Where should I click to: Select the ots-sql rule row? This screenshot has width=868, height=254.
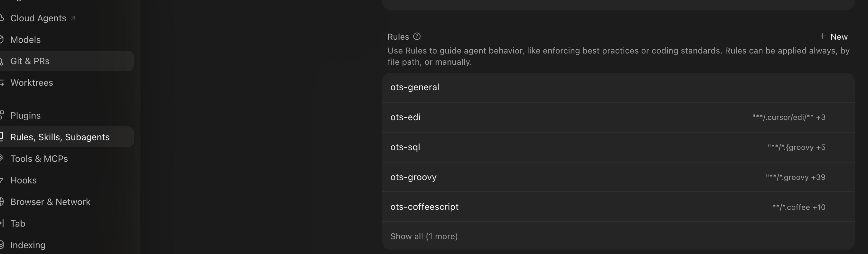tap(618, 147)
